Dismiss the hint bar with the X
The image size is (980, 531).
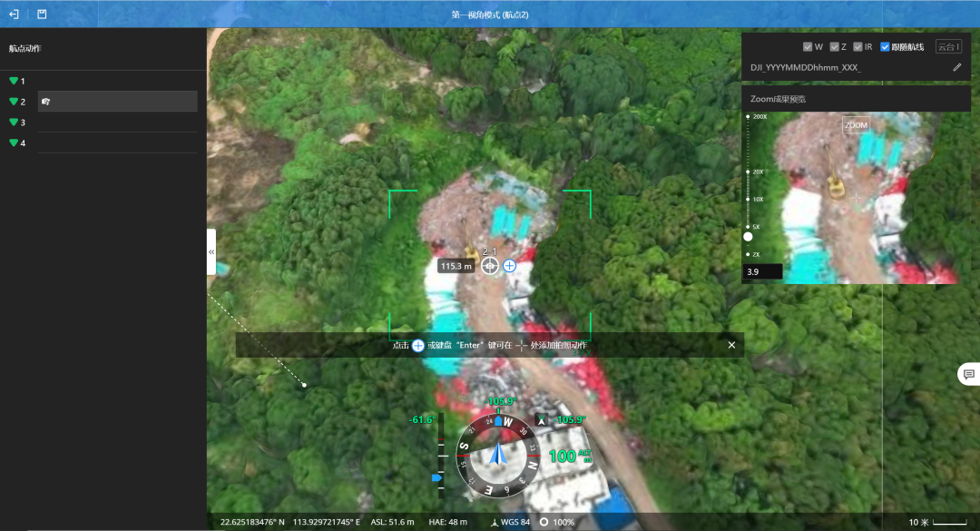pyautogui.click(x=731, y=345)
